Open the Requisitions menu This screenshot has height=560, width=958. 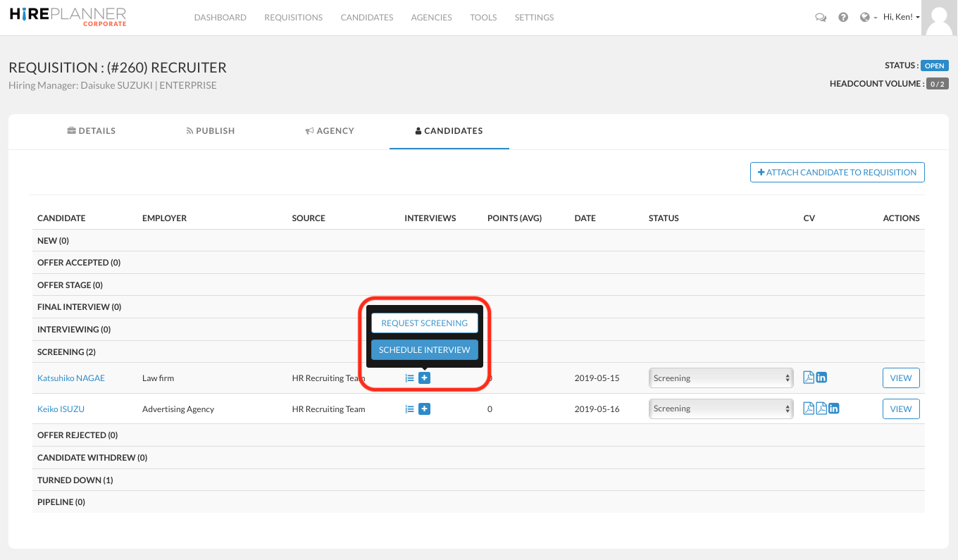pyautogui.click(x=293, y=18)
